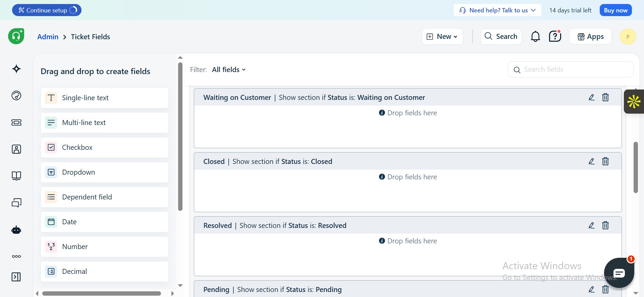644x297 pixels.
Task: Edit the Pending section
Action: click(592, 290)
